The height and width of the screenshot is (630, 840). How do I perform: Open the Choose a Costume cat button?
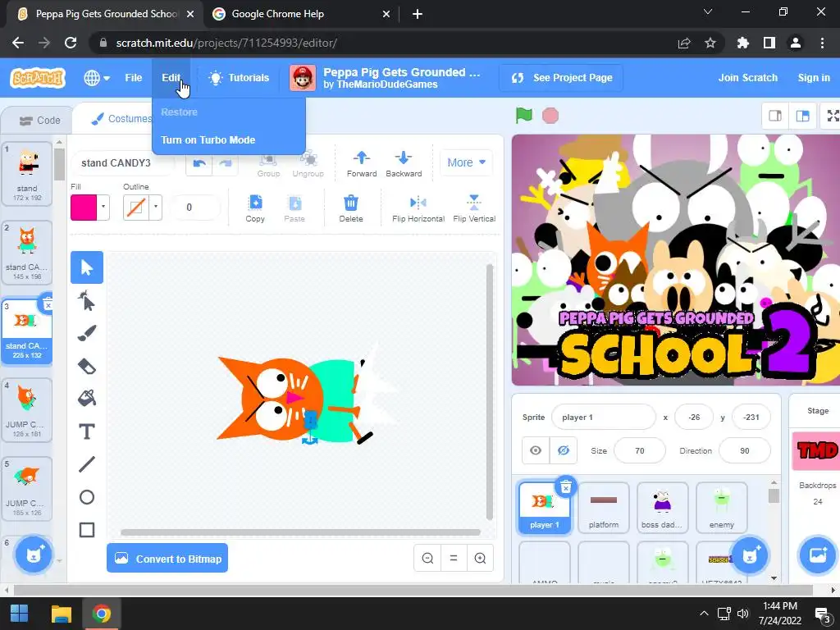click(33, 555)
